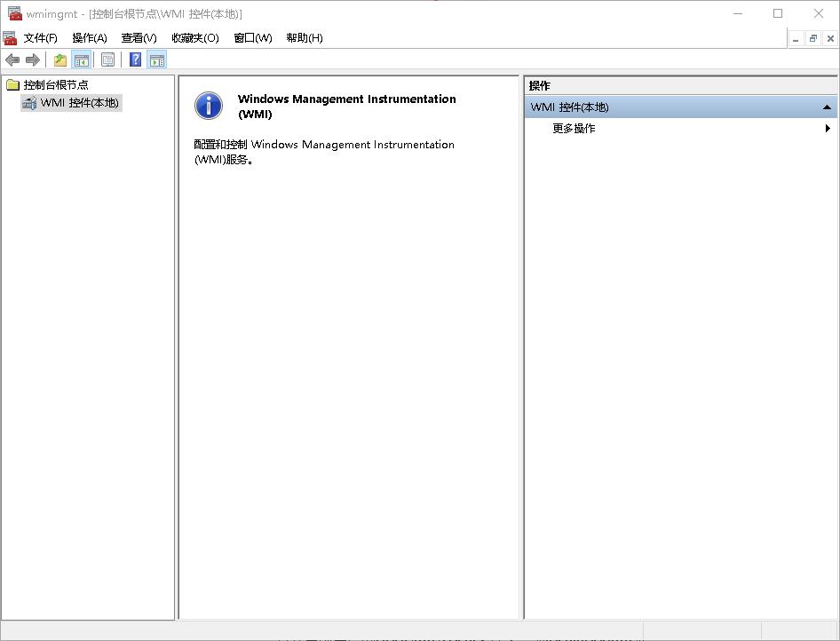
Task: Select WMI 控件(本地) tree item
Action: pos(79,102)
